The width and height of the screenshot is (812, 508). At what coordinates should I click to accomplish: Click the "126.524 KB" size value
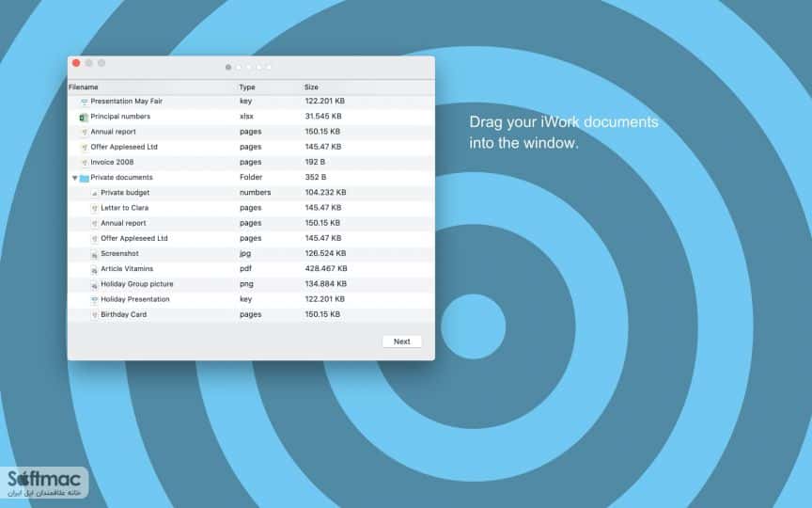click(x=325, y=253)
